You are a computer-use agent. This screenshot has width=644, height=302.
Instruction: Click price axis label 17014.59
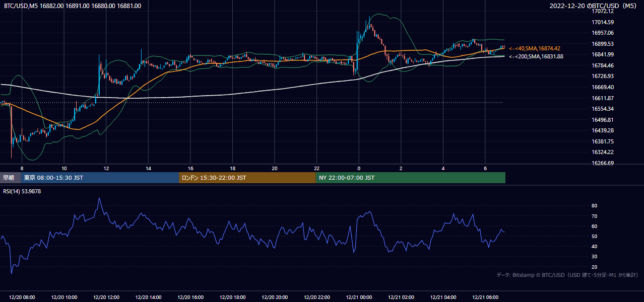[602, 22]
